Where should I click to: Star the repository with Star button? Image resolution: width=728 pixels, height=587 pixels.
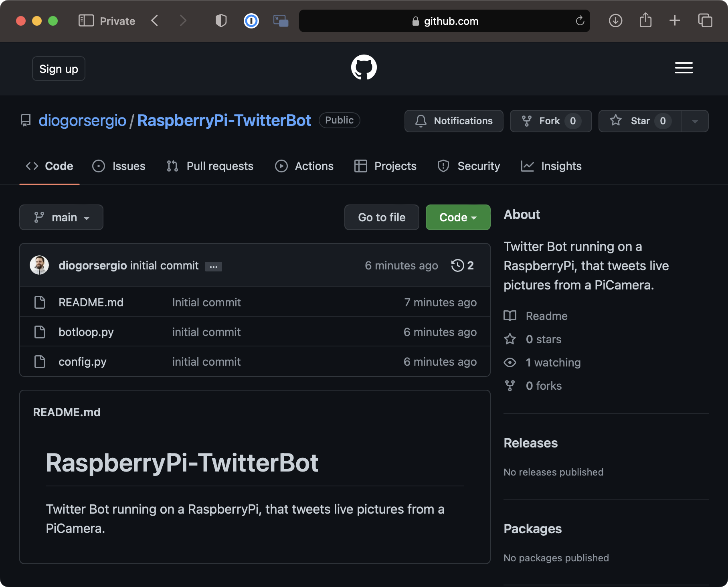[x=640, y=121]
